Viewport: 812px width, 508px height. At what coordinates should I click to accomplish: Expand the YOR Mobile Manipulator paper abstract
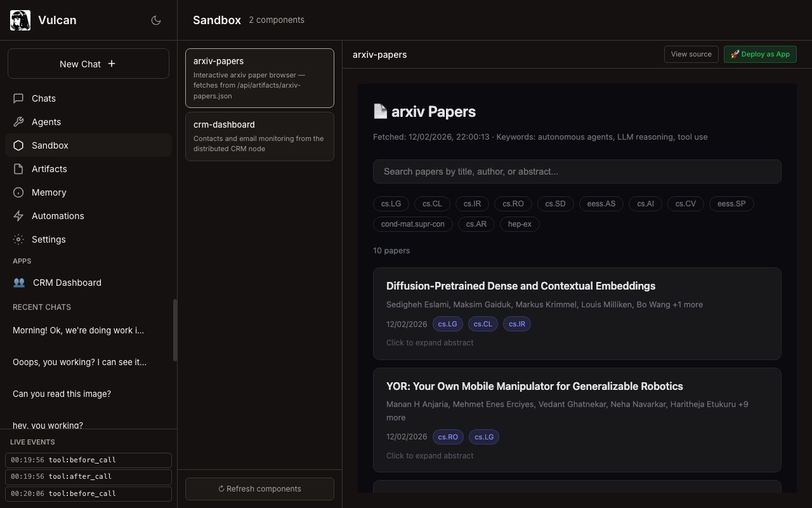click(x=430, y=456)
